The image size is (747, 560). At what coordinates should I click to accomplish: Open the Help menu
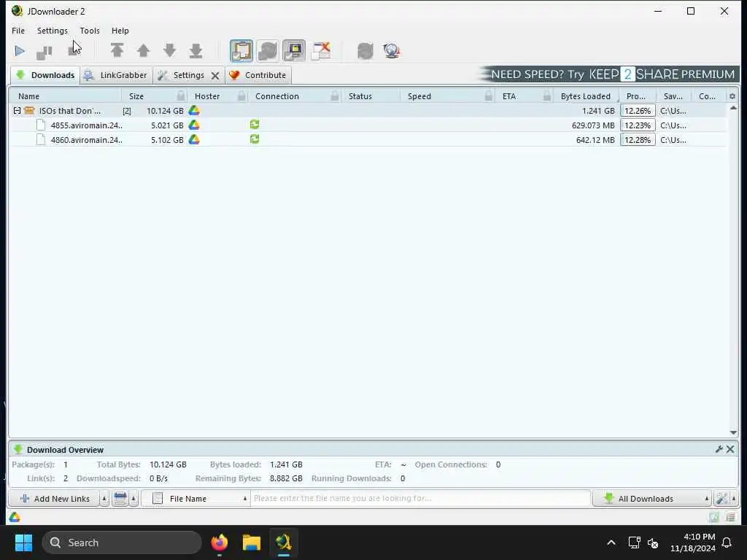click(120, 31)
